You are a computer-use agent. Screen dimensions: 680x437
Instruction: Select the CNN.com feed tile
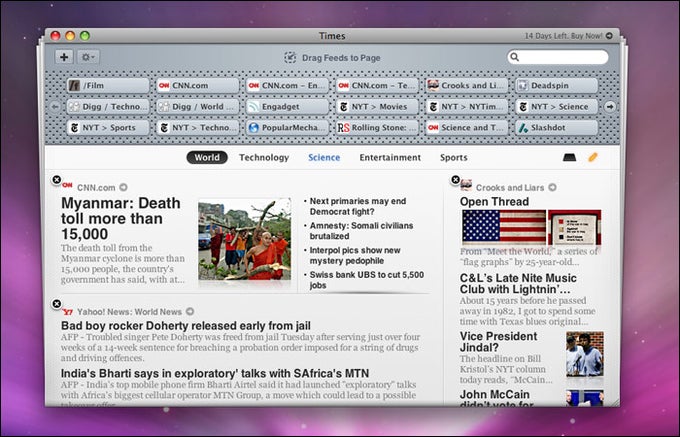(198, 85)
